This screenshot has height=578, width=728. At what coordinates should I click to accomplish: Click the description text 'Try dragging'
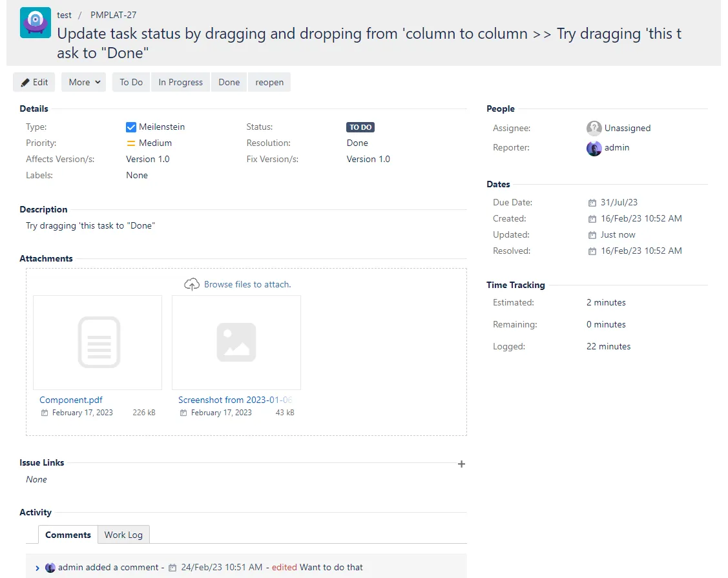point(90,225)
